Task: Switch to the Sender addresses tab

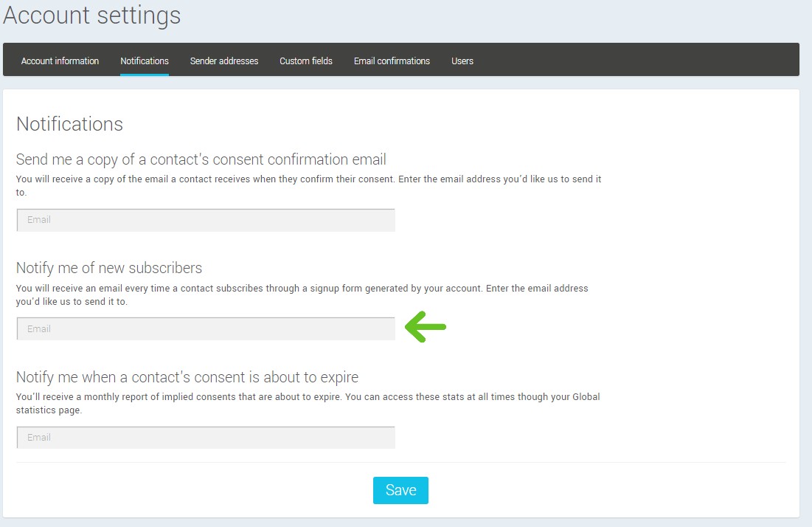Action: [224, 61]
